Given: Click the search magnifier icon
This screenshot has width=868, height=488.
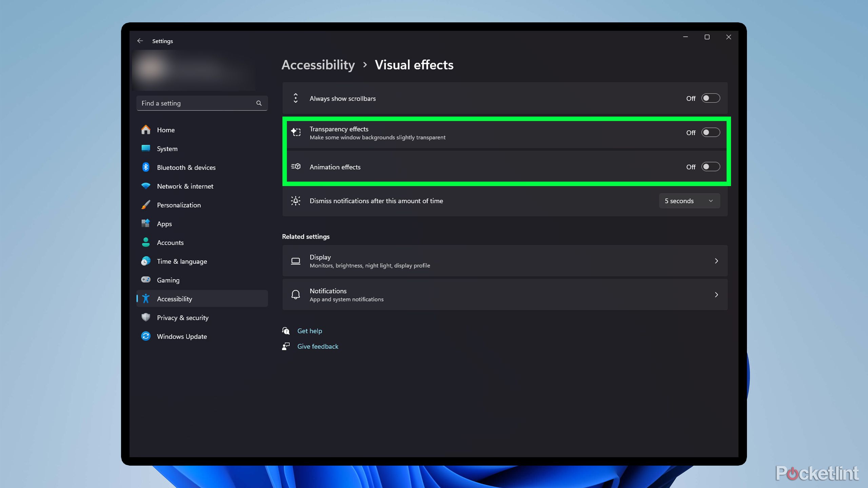Looking at the screenshot, I should coord(259,103).
